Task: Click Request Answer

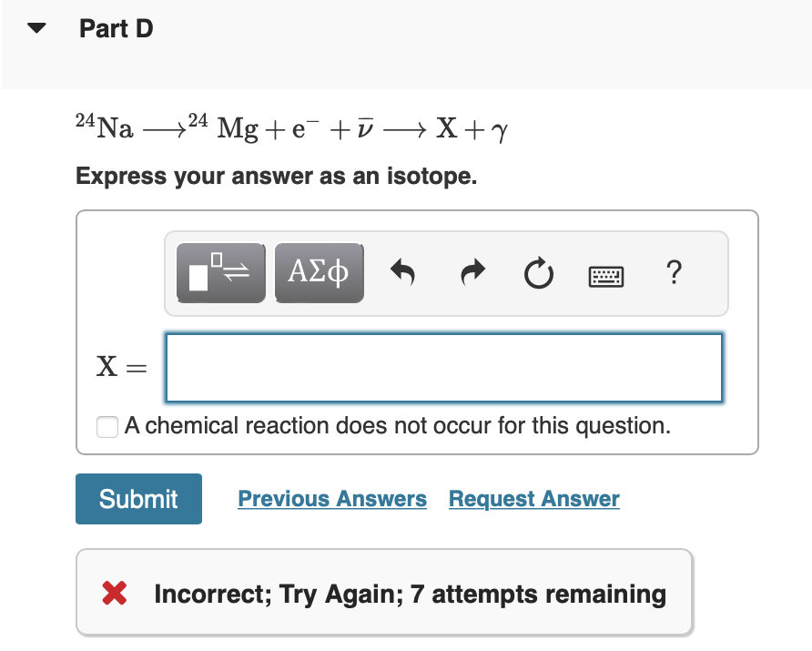Action: [x=533, y=499]
